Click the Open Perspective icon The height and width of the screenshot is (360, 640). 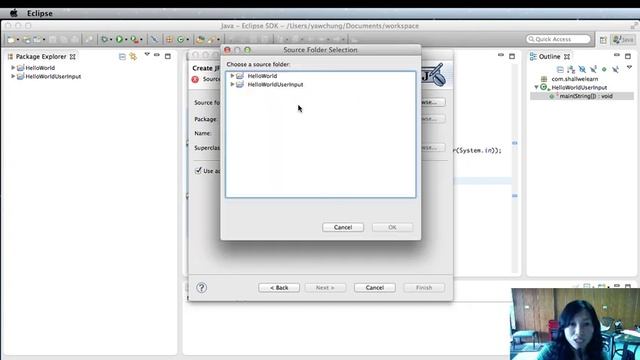coord(603,40)
